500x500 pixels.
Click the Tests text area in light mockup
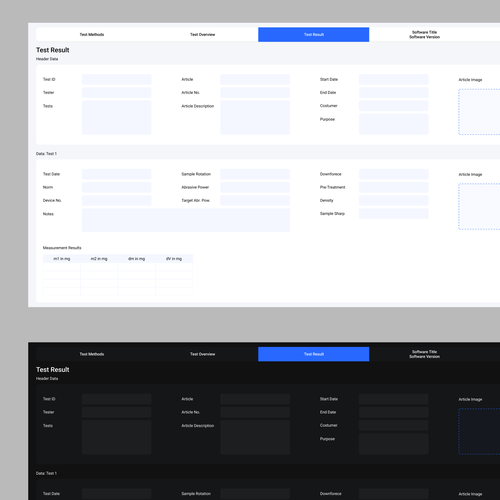click(x=117, y=118)
